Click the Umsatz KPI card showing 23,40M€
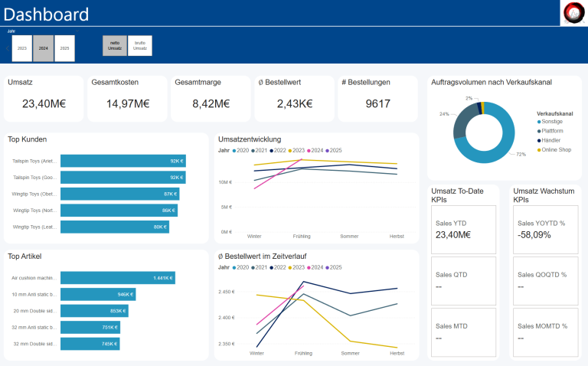The image size is (588, 366). coord(42,98)
